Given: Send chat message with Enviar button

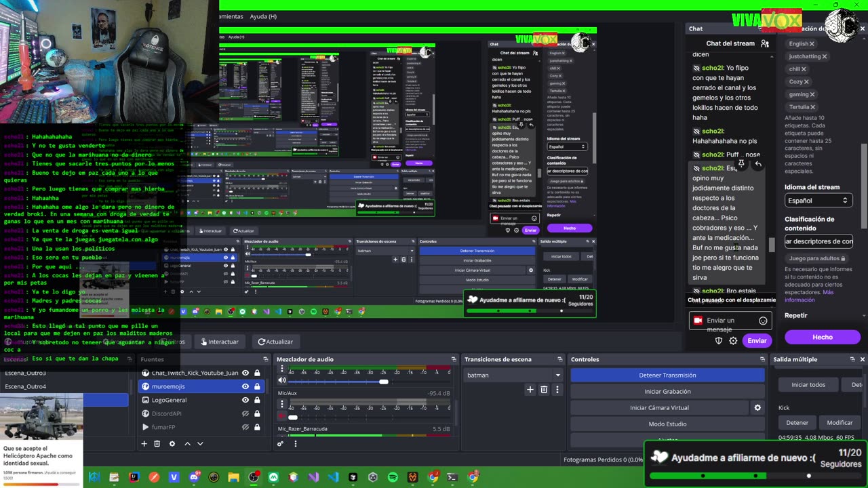Looking at the screenshot, I should [x=757, y=341].
